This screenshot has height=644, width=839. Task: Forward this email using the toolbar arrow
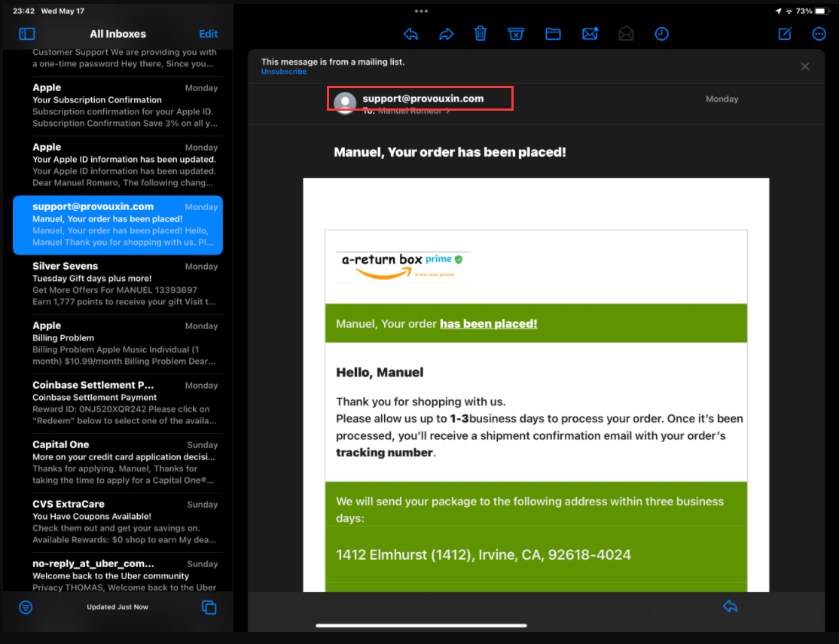tap(446, 34)
